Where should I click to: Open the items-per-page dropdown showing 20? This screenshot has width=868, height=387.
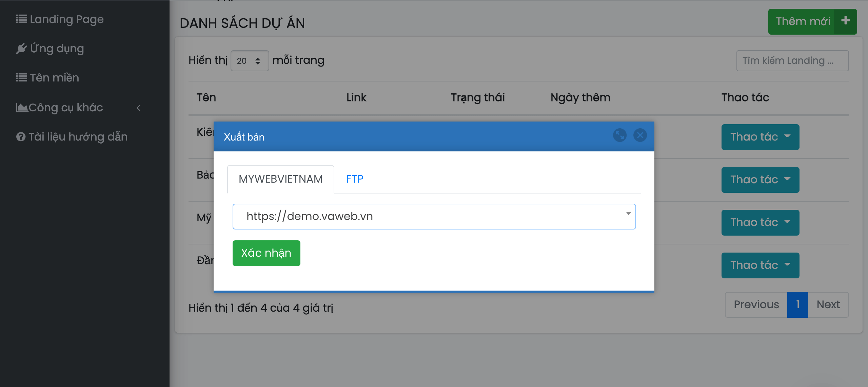[x=250, y=61]
